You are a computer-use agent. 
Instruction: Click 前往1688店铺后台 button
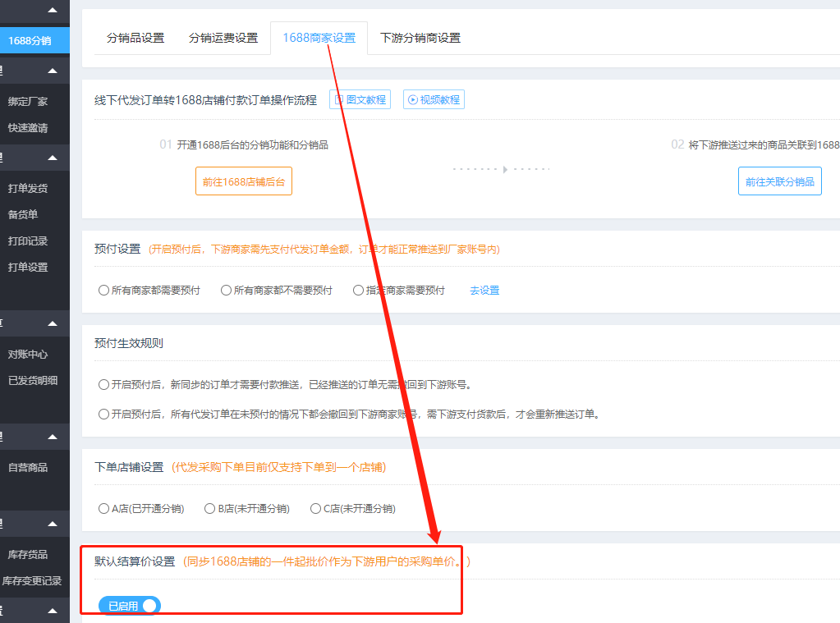pos(244,181)
